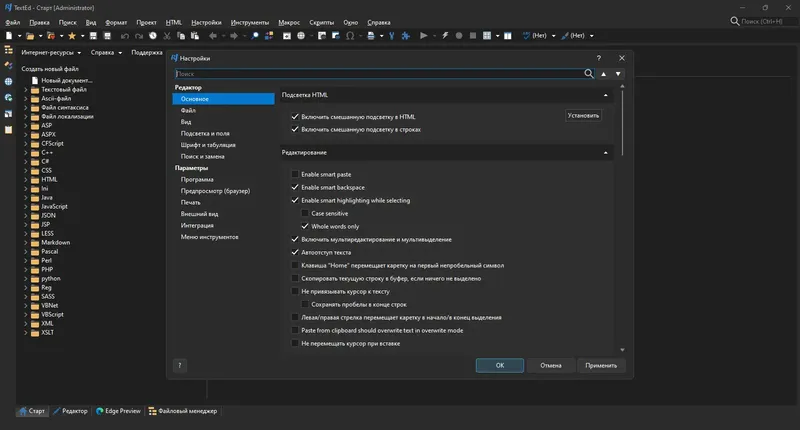Uncheck Enable smart backspace

tap(295, 187)
